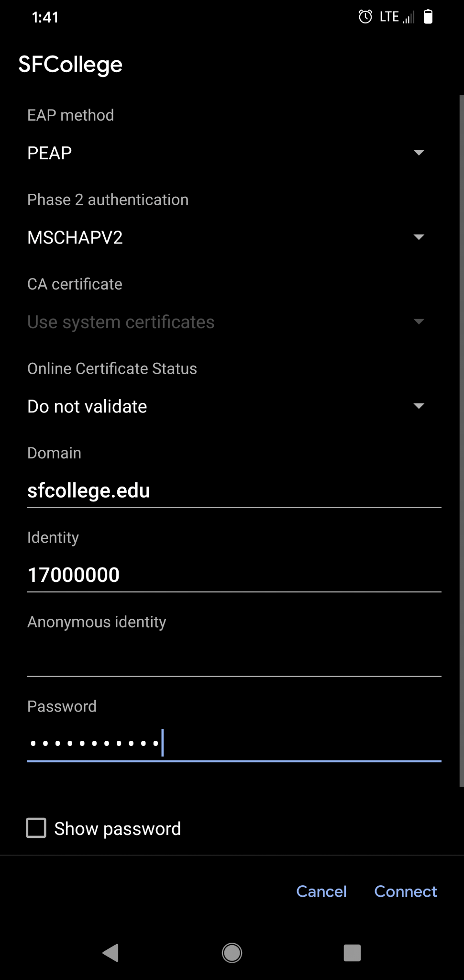464x980 pixels.
Task: Tap the Android home navigation button
Action: (232, 952)
